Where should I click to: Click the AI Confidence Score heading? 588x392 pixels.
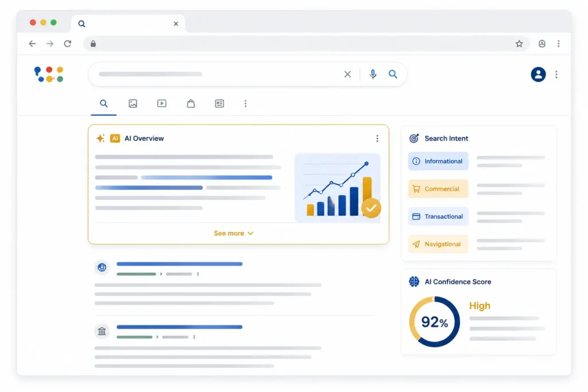[458, 282]
